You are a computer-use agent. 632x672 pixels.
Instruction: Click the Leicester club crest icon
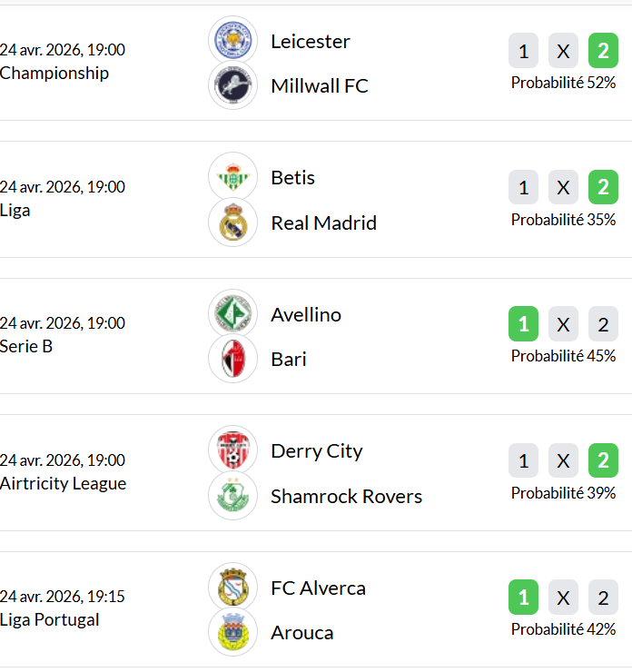pos(232,40)
